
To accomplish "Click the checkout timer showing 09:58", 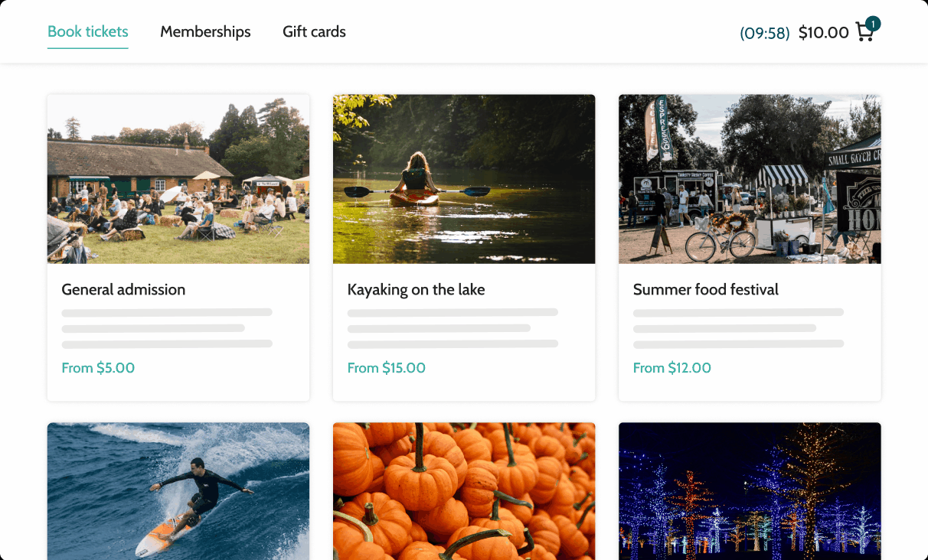I will (764, 33).
